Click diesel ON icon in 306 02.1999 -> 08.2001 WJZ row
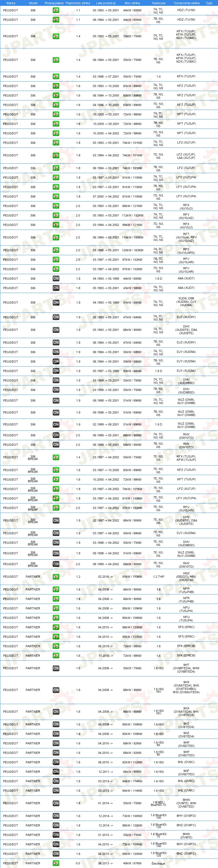The width and height of the screenshot is (218, 868). (56, 425)
